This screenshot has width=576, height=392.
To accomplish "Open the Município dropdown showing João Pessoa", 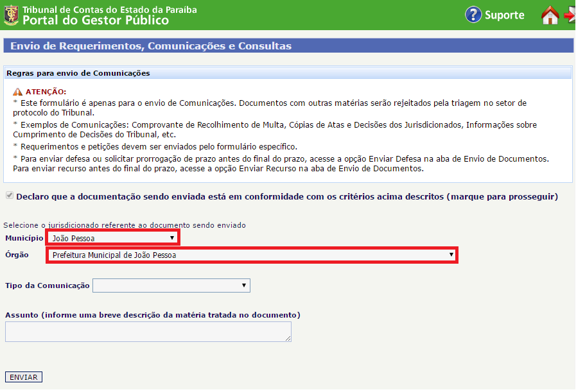I will (113, 238).
